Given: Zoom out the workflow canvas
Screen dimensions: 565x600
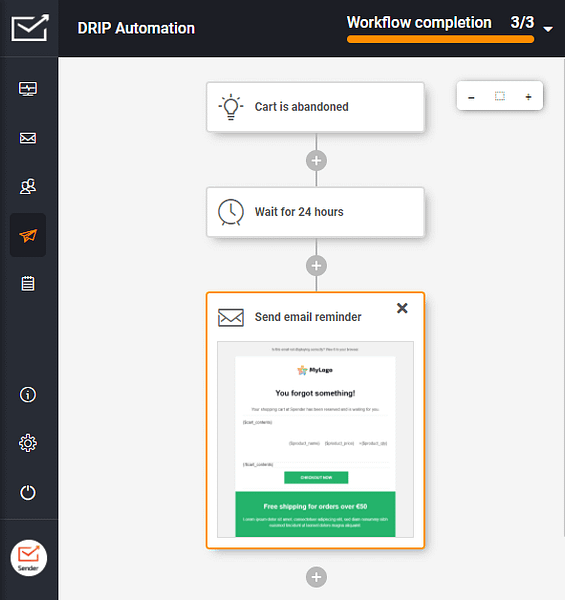Looking at the screenshot, I should 471,98.
